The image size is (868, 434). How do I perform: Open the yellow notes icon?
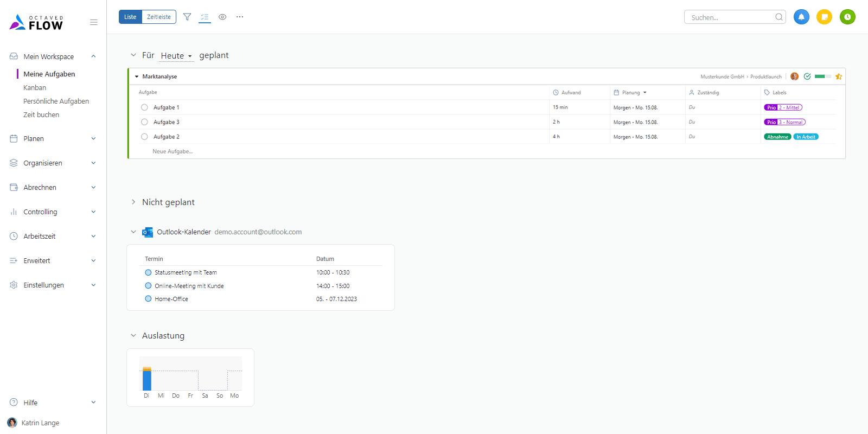tap(824, 17)
